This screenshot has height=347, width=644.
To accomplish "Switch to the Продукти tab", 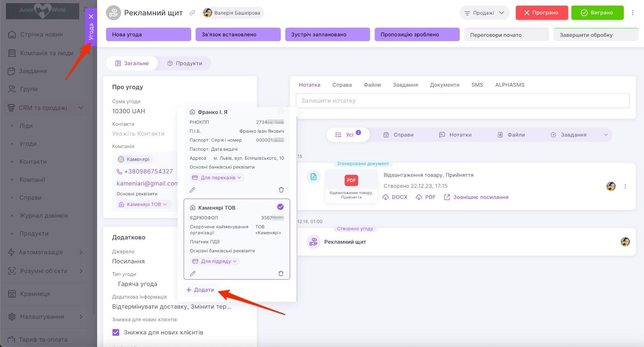I will pyautogui.click(x=185, y=63).
